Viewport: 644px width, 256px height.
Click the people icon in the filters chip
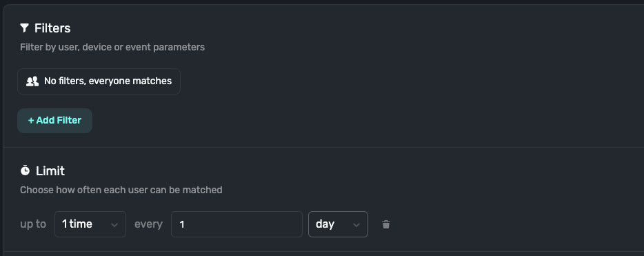[32, 81]
